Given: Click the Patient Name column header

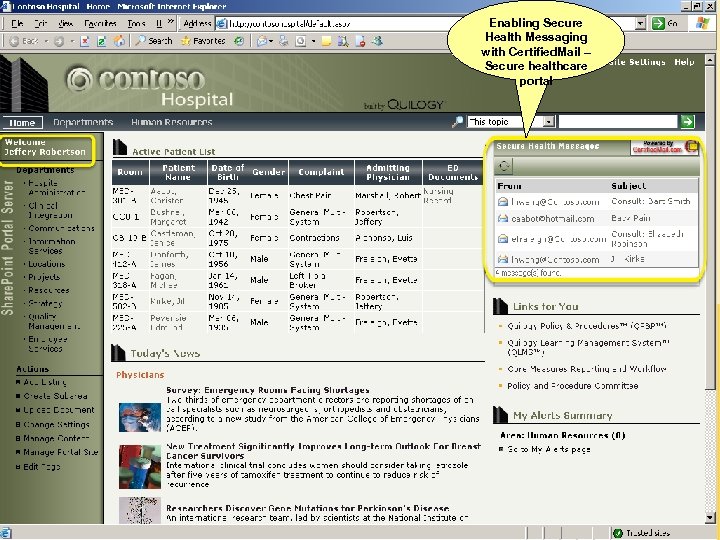Looking at the screenshot, I should pyautogui.click(x=178, y=172).
